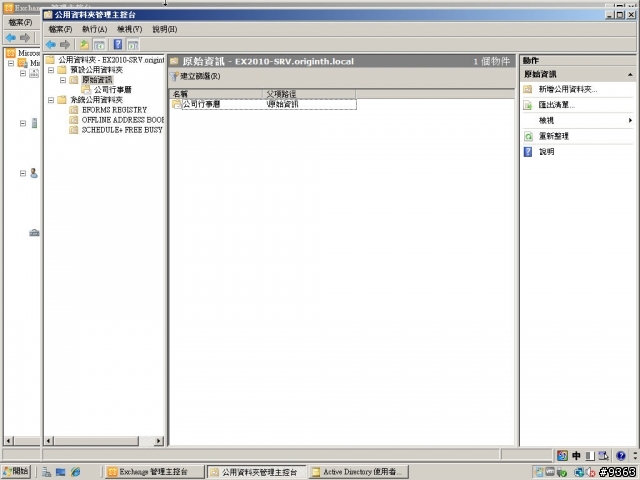Open the 檢視(V) menu in the menu bar

click(129, 29)
